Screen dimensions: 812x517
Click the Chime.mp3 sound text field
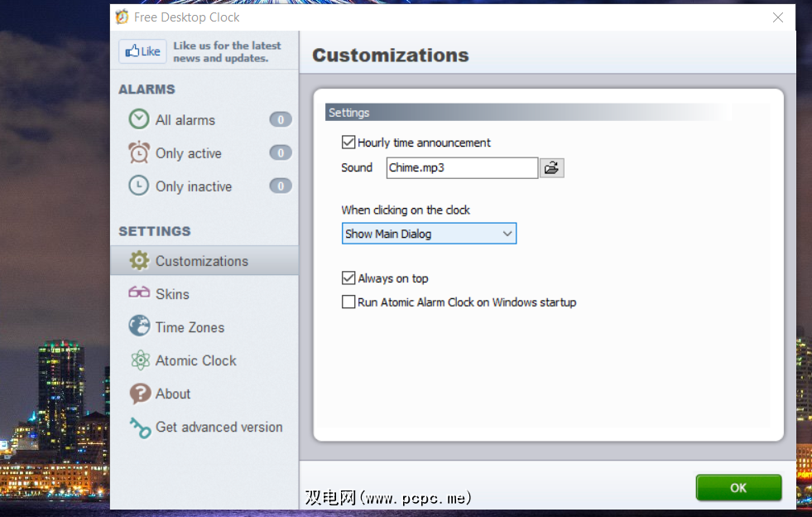point(462,168)
